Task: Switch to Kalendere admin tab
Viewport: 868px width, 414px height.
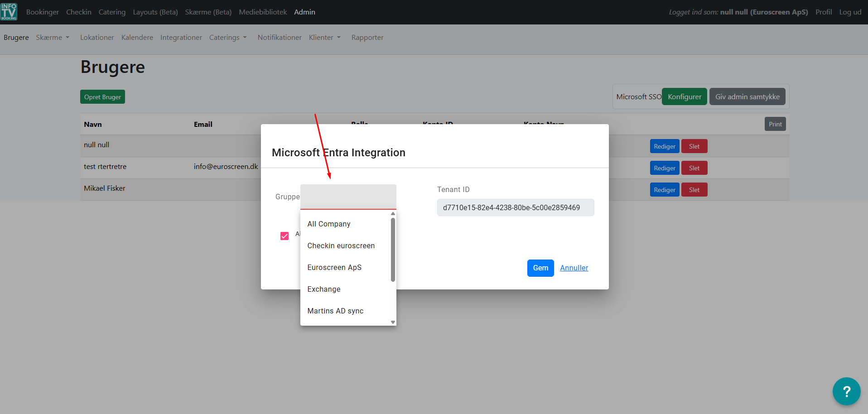Action: coord(137,37)
